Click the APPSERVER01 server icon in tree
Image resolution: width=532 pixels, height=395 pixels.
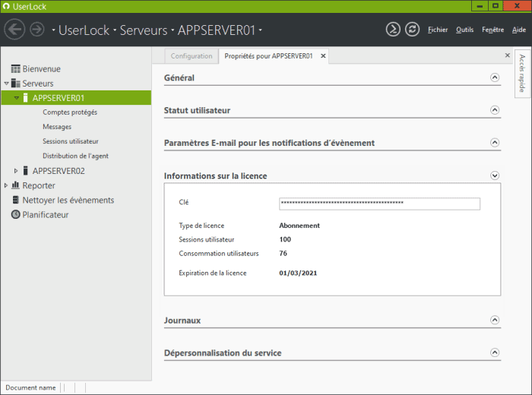[x=25, y=98]
